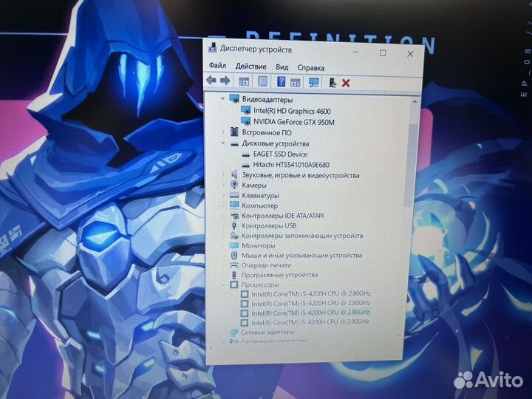
Task: Collapse the Дисковые устройства branch
Action: pos(223,143)
